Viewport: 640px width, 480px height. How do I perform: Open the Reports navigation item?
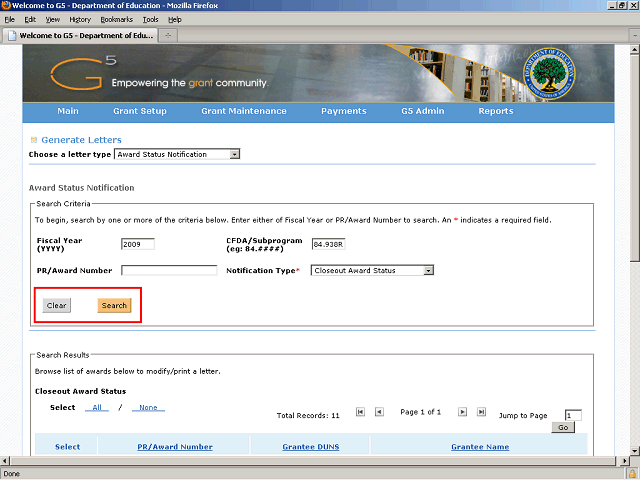[x=496, y=111]
